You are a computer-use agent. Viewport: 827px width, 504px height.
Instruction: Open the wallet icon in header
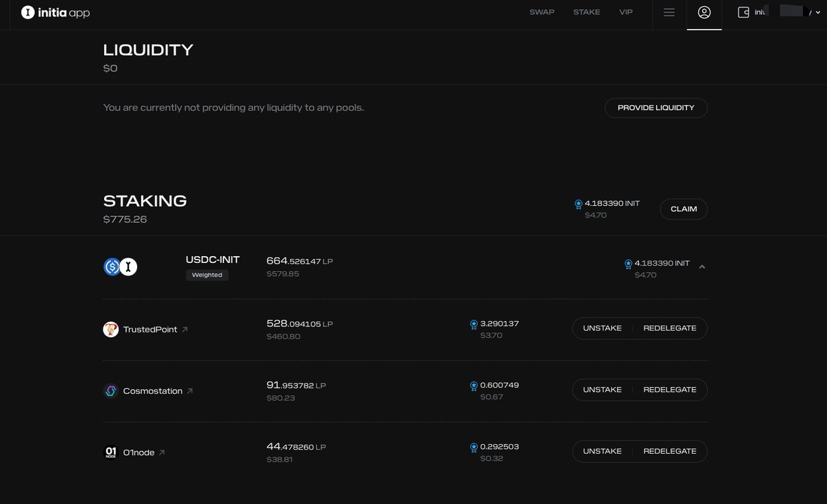click(x=744, y=12)
